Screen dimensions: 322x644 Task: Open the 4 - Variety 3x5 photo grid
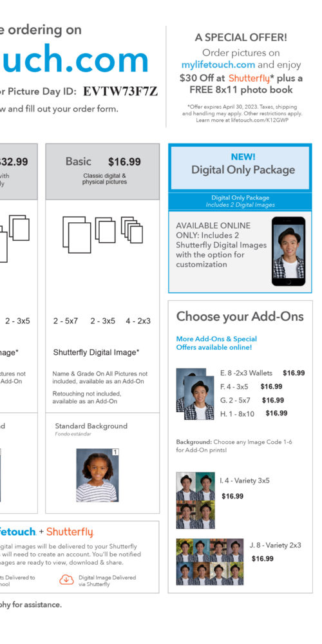(x=196, y=500)
